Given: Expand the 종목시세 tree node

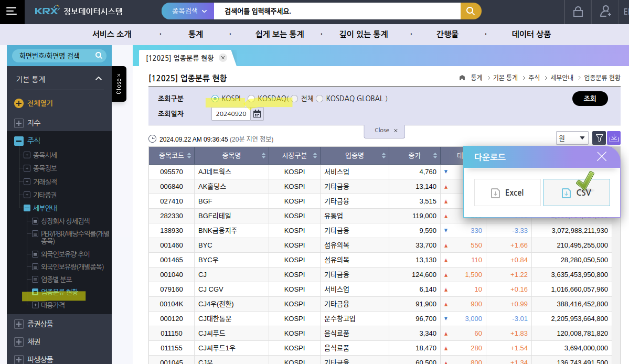Looking at the screenshot, I should [x=27, y=155].
